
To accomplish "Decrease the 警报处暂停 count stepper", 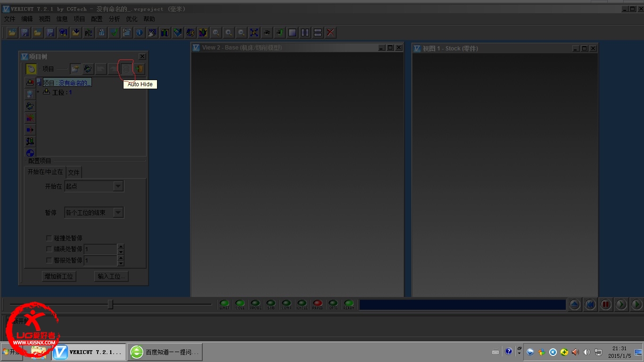I will pyautogui.click(x=121, y=263).
